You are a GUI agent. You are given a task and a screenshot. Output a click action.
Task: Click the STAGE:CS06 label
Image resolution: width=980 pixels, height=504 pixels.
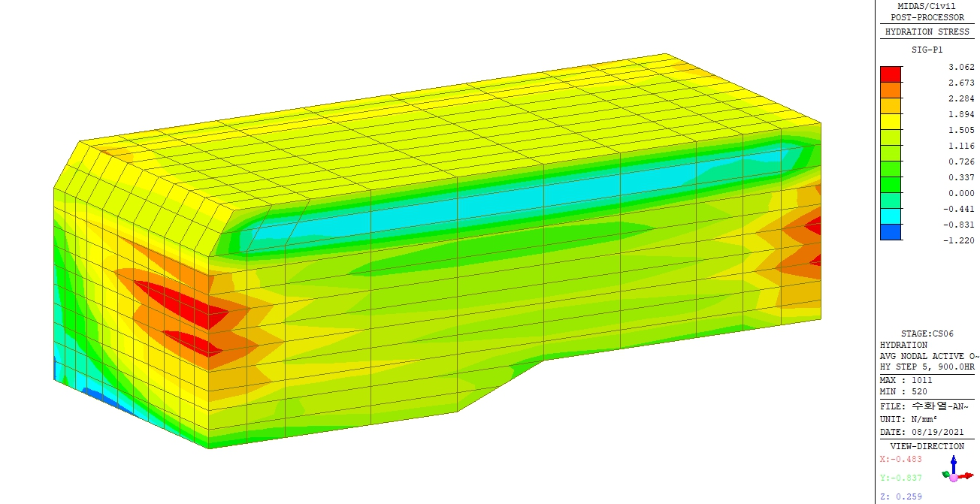click(927, 333)
